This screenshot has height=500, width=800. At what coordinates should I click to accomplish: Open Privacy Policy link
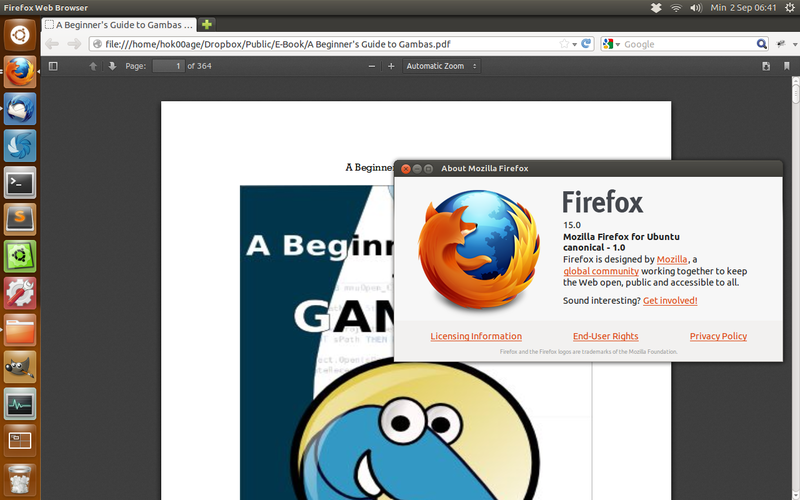coord(718,336)
